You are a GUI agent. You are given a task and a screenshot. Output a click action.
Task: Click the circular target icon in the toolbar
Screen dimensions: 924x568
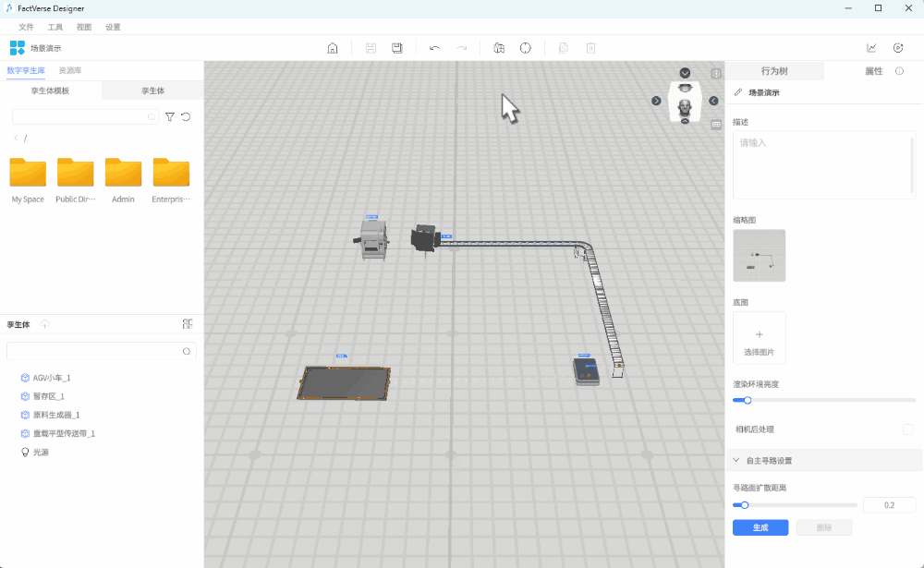[525, 48]
